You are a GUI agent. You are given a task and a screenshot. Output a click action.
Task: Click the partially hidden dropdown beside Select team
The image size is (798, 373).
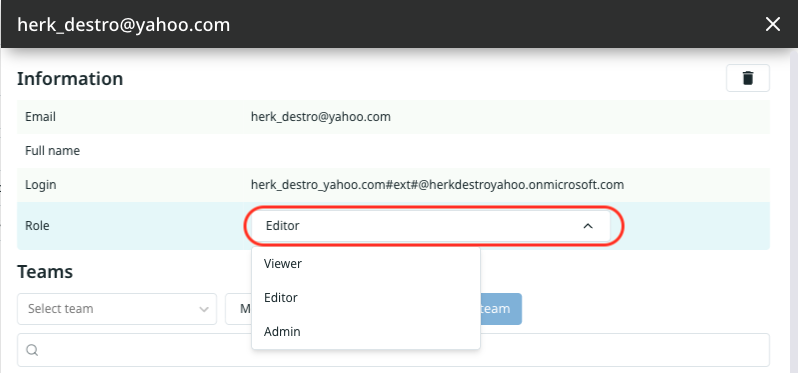click(x=239, y=309)
